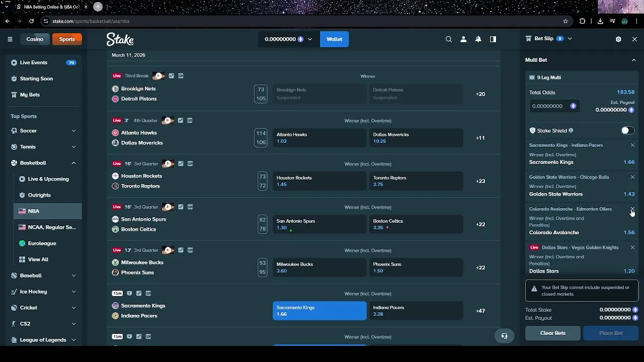This screenshot has width=644, height=362.
Task: Open Live Events in sidebar
Action: [44, 63]
